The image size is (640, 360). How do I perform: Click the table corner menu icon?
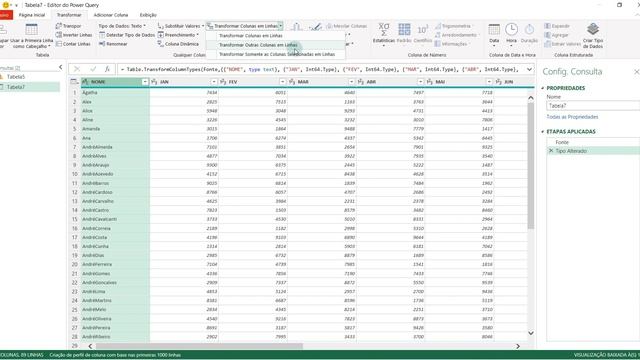pyautogui.click(x=74, y=82)
